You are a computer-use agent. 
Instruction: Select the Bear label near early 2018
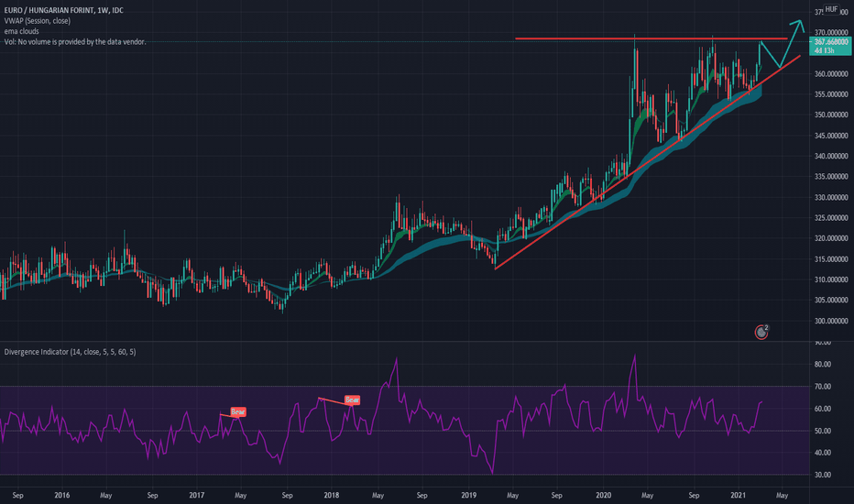click(x=353, y=400)
